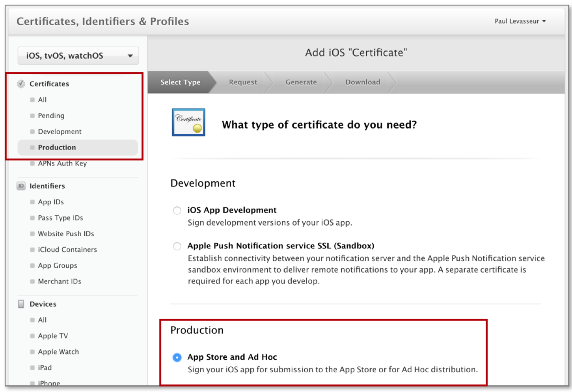
Task: Click the Download step
Action: (x=362, y=82)
